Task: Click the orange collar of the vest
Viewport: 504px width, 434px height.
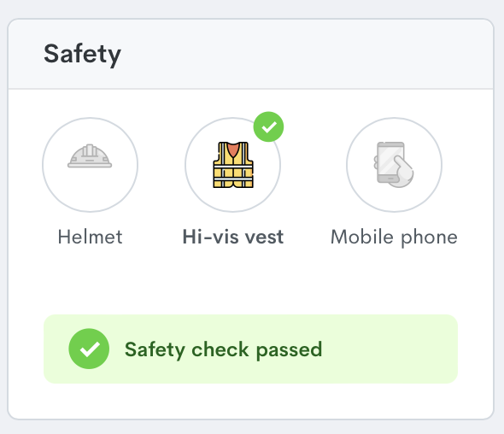Action: (x=233, y=150)
